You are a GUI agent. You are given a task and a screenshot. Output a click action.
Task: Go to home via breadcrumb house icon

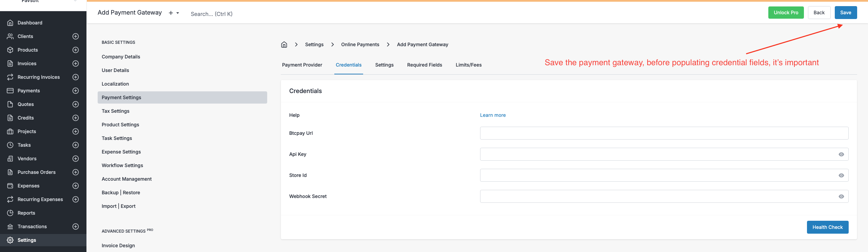point(284,44)
